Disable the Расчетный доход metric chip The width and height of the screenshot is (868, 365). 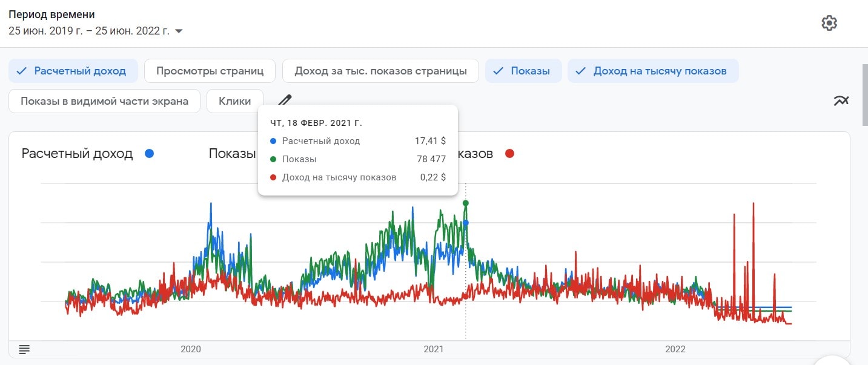[73, 71]
